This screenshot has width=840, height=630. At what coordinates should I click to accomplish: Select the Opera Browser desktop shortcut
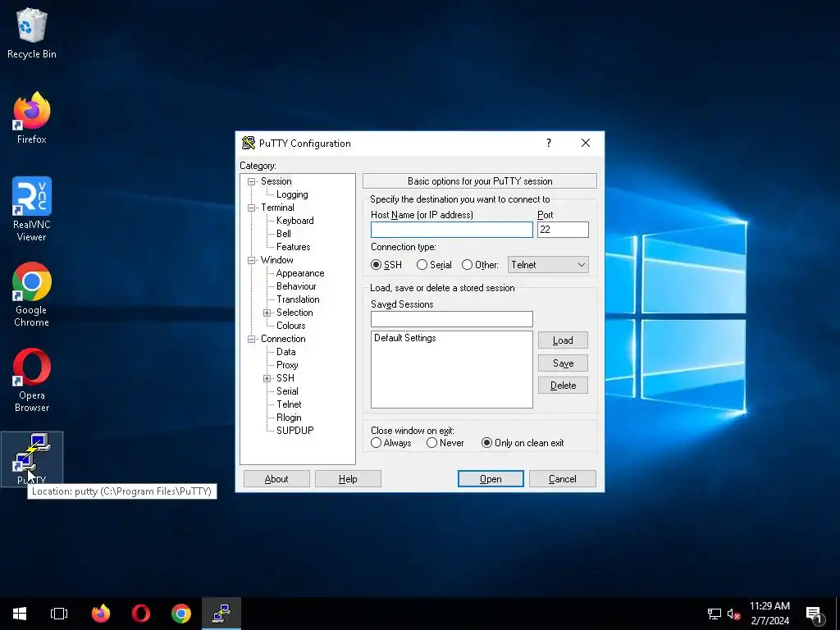point(32,380)
